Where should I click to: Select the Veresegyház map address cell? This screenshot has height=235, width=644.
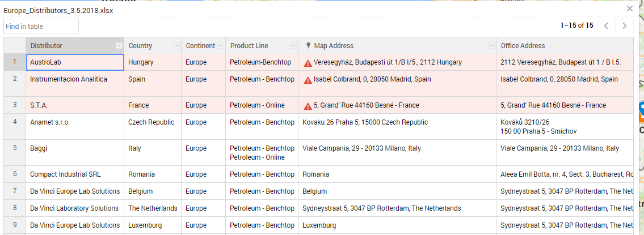tap(397, 62)
